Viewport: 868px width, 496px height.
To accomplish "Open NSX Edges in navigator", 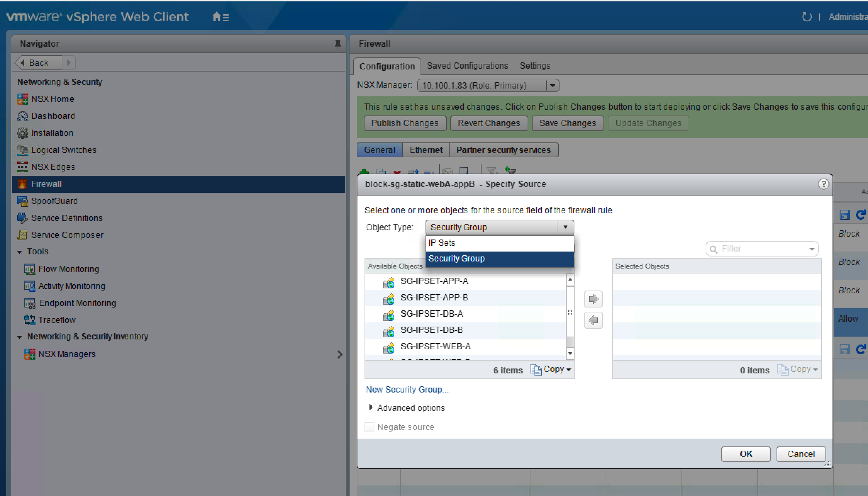I will coord(53,167).
